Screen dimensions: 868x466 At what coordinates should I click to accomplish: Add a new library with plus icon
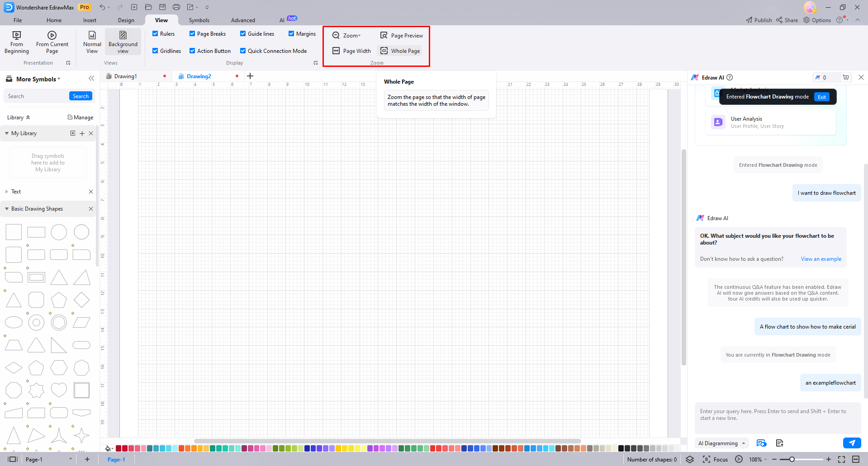click(x=82, y=133)
